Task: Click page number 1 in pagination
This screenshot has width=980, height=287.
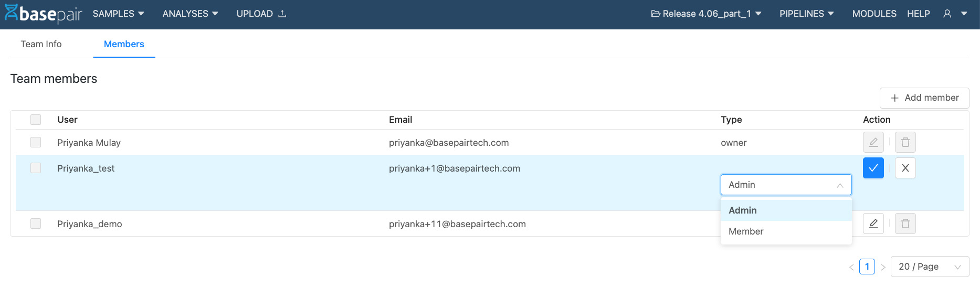Action: coord(867,267)
